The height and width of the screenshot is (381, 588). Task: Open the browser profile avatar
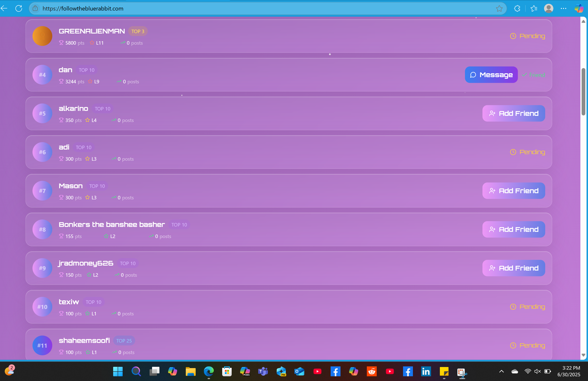[x=548, y=8]
